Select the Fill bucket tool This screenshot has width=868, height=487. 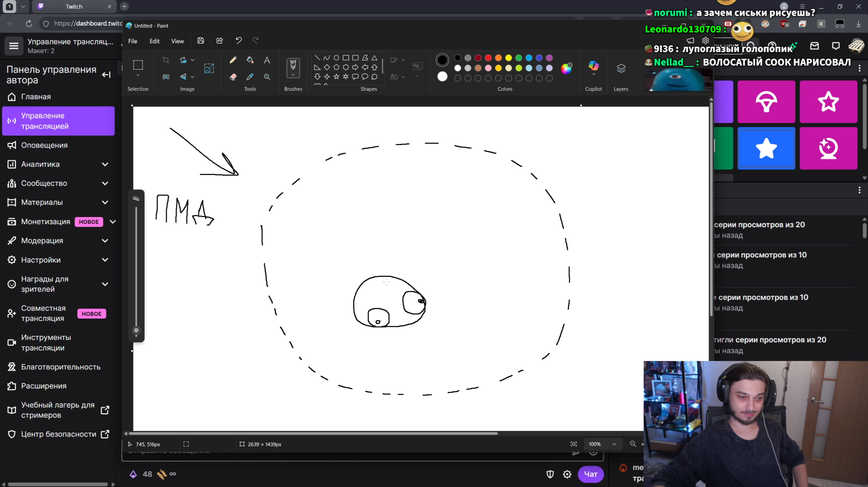(x=250, y=60)
